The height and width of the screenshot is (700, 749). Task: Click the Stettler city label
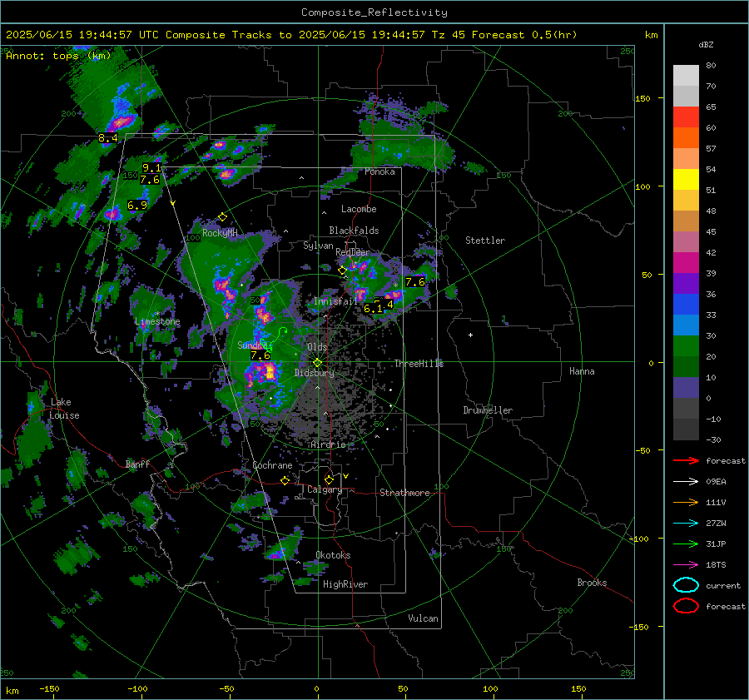tap(485, 241)
